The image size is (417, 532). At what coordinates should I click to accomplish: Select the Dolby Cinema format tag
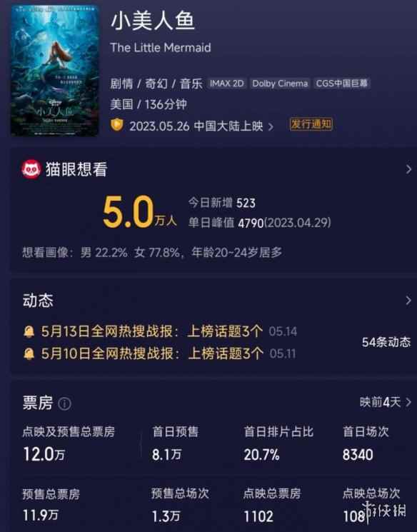280,84
